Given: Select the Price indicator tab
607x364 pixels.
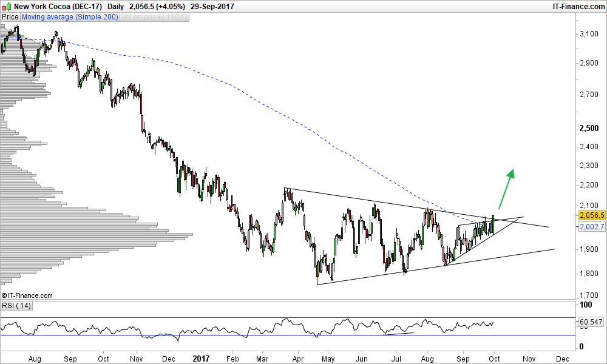Looking at the screenshot, I should pyautogui.click(x=10, y=17).
